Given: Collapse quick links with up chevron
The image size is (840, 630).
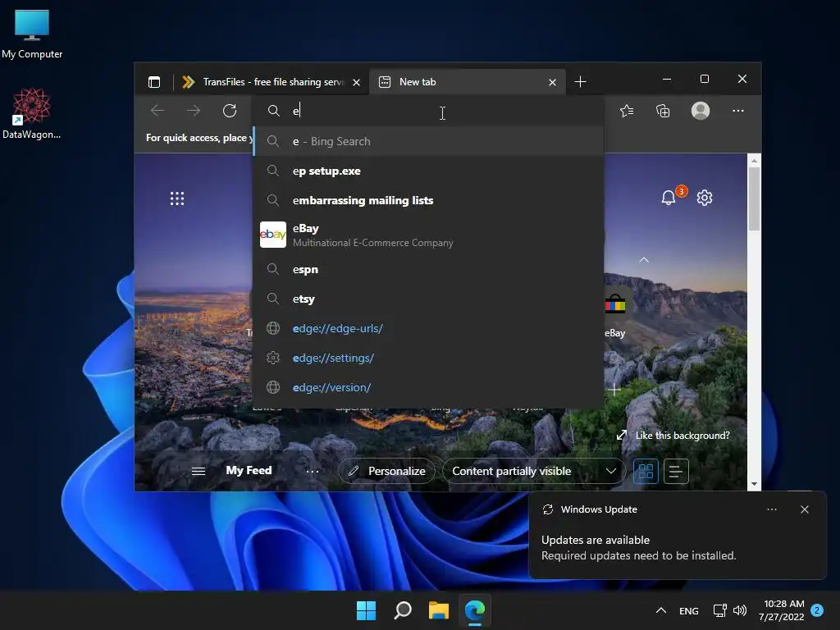Looking at the screenshot, I should tap(644, 260).
